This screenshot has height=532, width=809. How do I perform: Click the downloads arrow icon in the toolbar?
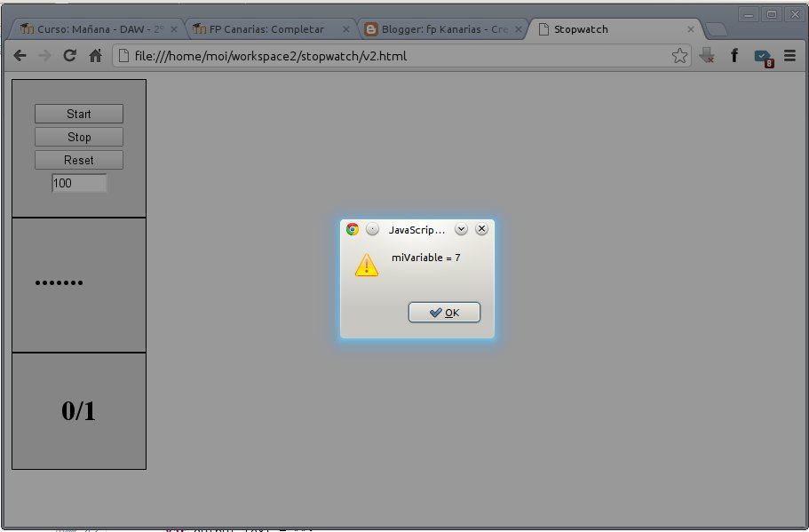point(707,55)
